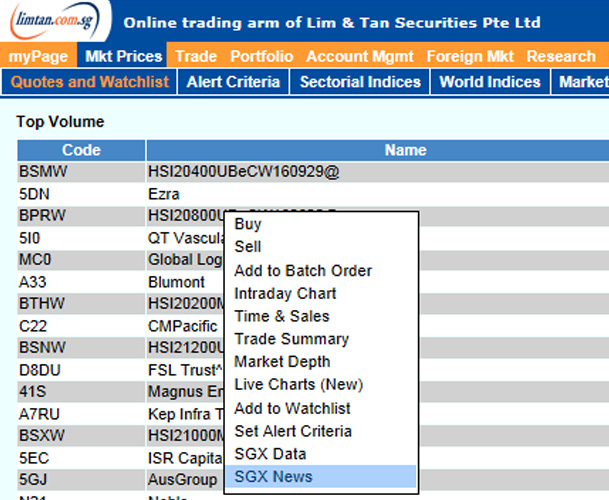609x500 pixels.
Task: Select Time & Sales menu entry
Action: pos(321,316)
